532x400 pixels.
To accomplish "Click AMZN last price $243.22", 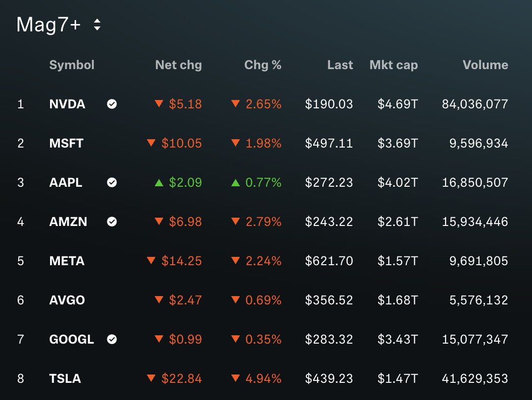I will (x=329, y=222).
